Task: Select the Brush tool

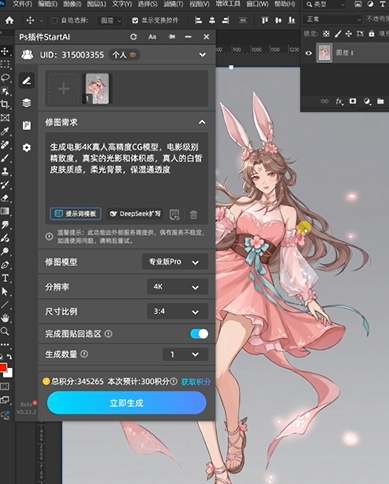Action: 5,158
